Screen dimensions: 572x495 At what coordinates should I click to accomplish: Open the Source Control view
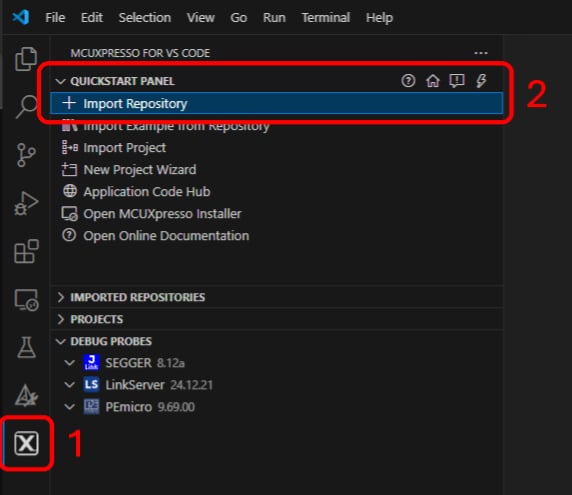coord(26,155)
